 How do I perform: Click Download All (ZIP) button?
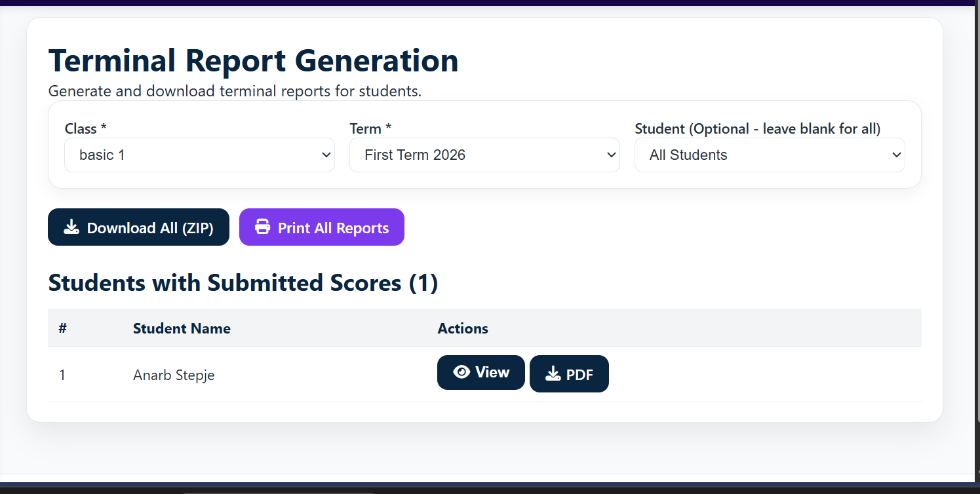tap(138, 227)
